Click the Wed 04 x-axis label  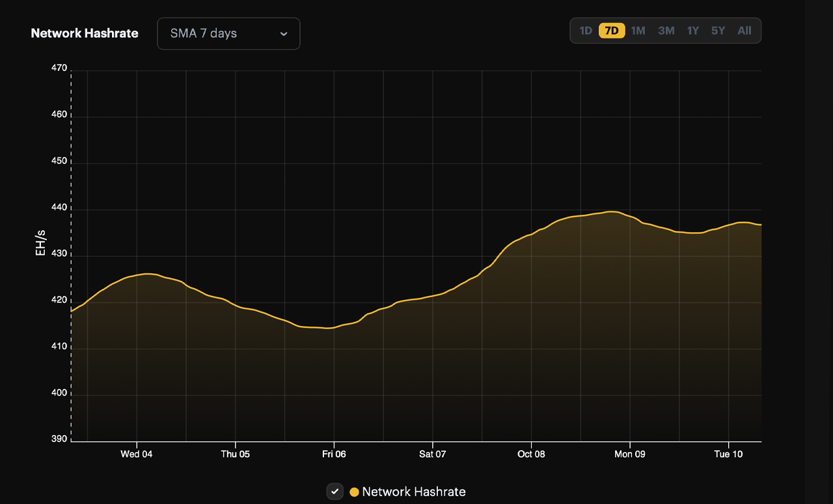137,454
